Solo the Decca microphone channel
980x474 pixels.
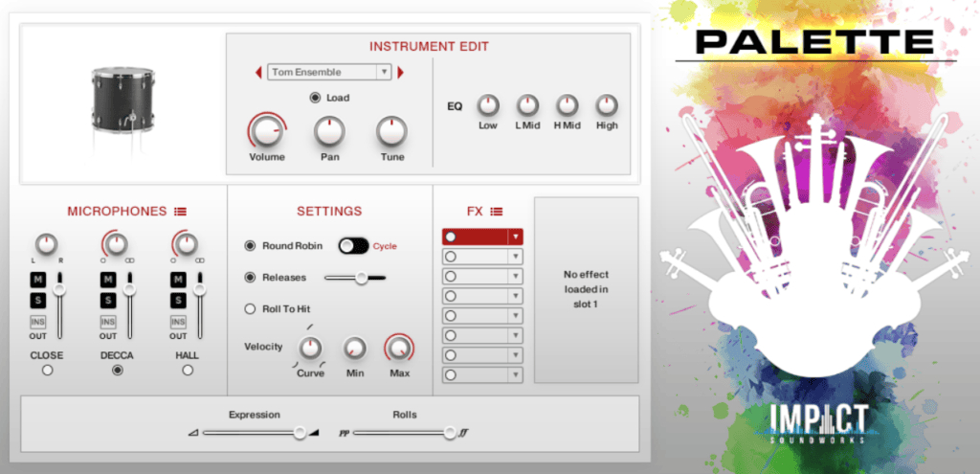point(108,301)
